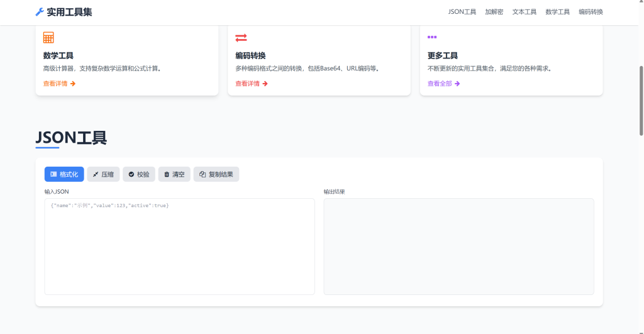Click the 压缩 compress button
This screenshot has width=644, height=334.
click(x=104, y=174)
